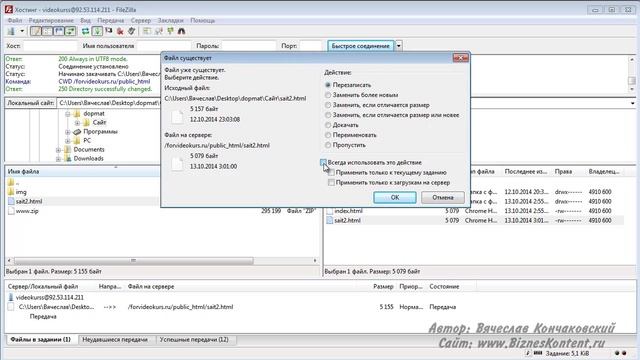This screenshot has width=640, height=360.
Task: Click Отмена in file exists dialog
Action: [x=442, y=198]
